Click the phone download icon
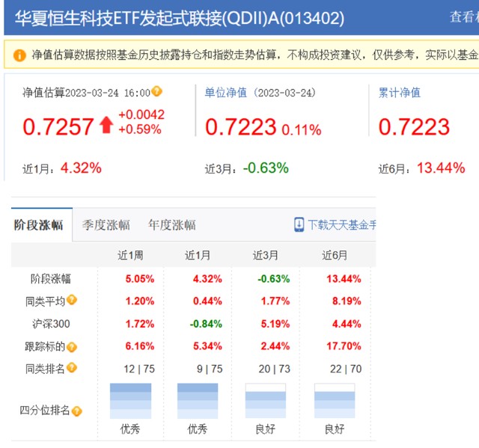 tap(299, 224)
